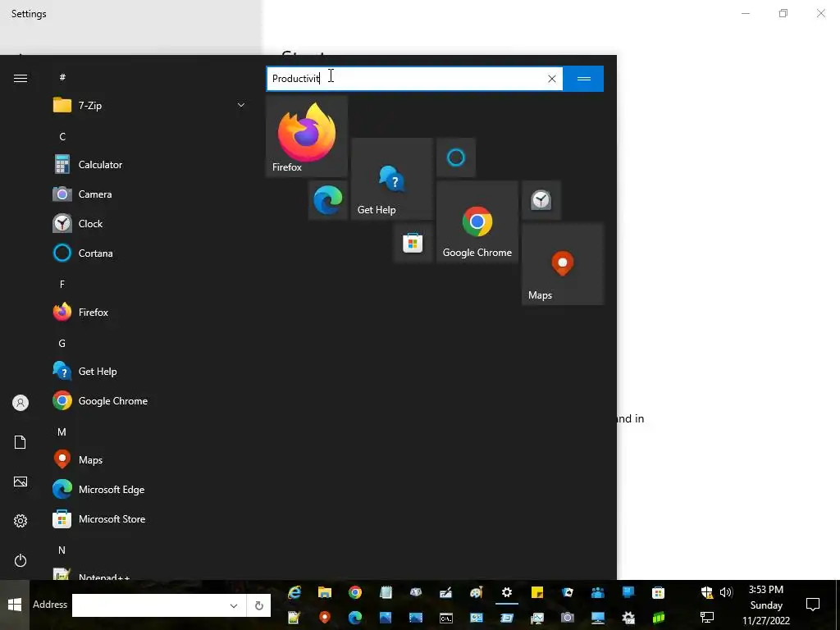The width and height of the screenshot is (840, 630).
Task: Open the Maps tile
Action: pos(563,264)
